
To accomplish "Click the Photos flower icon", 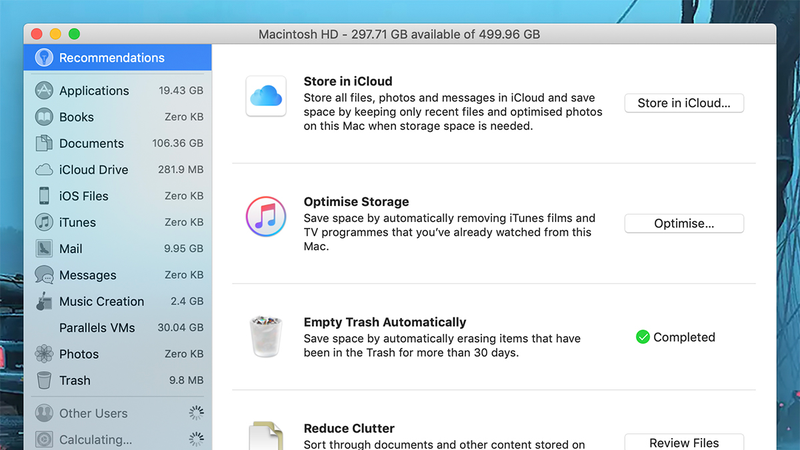I will 44,354.
